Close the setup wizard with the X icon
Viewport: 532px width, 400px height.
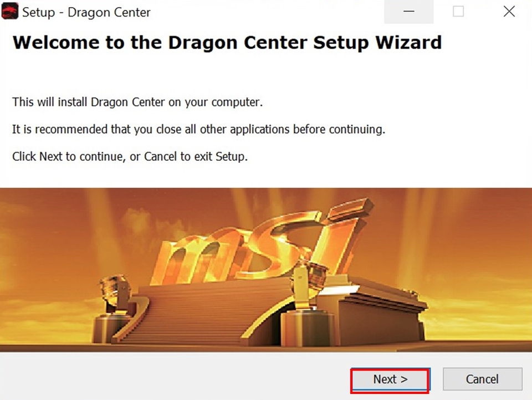click(x=509, y=12)
